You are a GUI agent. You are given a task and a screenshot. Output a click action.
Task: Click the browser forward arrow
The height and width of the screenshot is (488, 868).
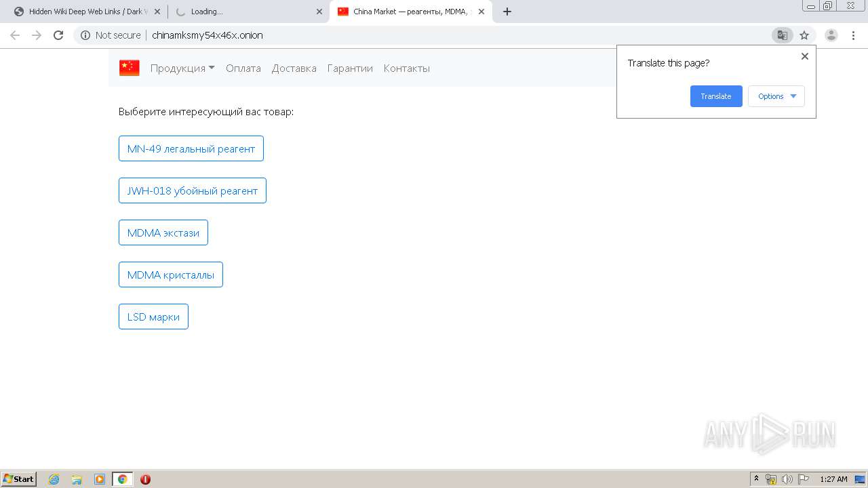pyautogui.click(x=37, y=35)
